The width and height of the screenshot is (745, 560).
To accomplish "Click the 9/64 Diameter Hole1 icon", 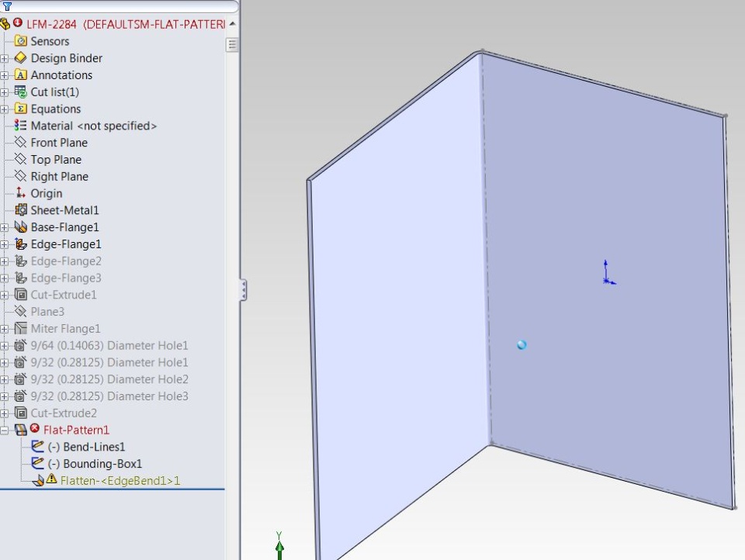I will (x=20, y=345).
